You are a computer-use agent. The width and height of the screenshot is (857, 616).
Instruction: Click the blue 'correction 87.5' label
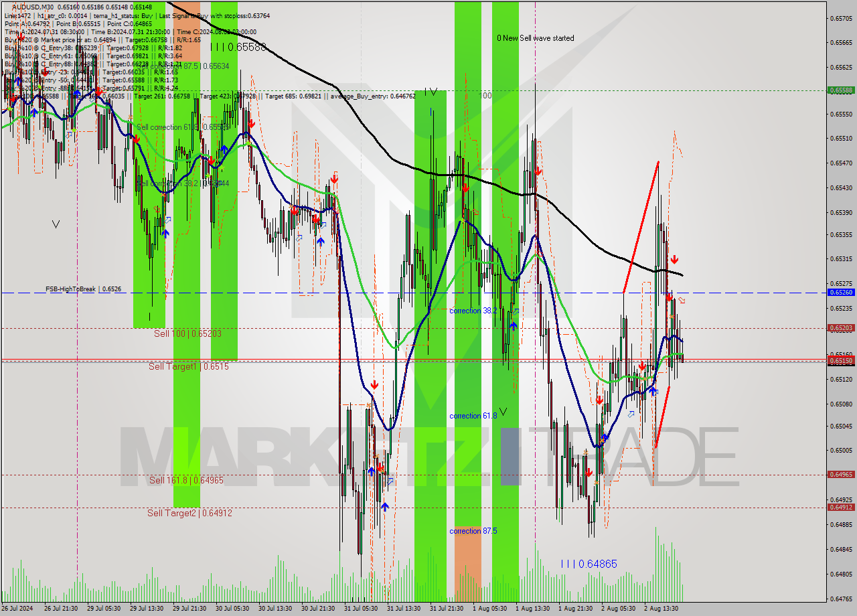pos(473,531)
